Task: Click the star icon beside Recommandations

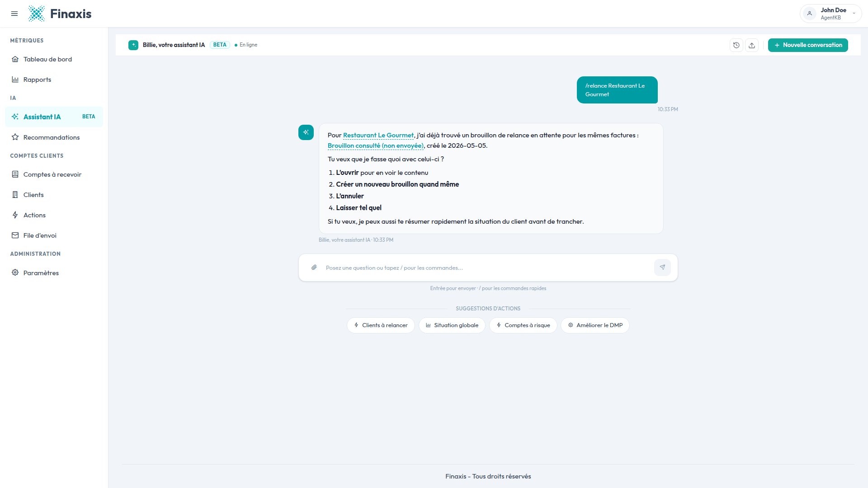Action: (x=15, y=137)
